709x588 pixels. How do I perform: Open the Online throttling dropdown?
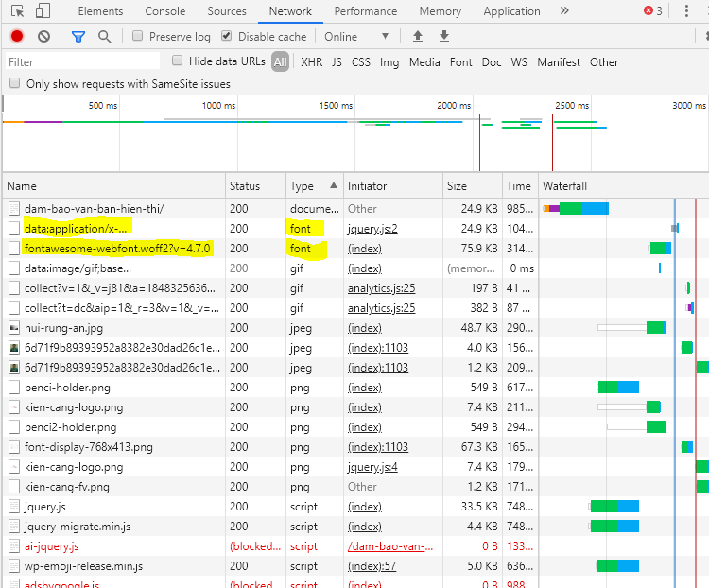click(356, 36)
